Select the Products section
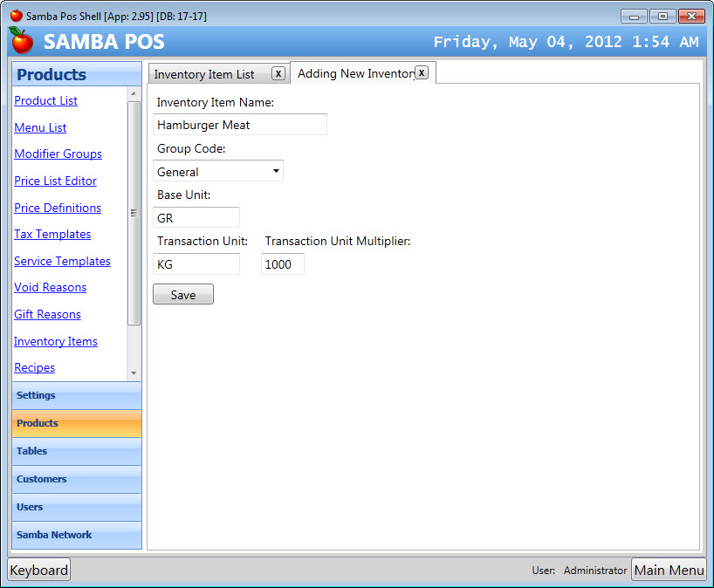The height and width of the screenshot is (588, 714). [x=77, y=423]
